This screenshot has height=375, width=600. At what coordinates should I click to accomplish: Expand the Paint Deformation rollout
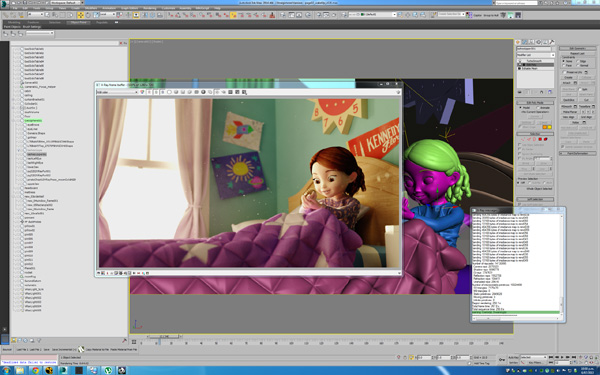click(577, 153)
